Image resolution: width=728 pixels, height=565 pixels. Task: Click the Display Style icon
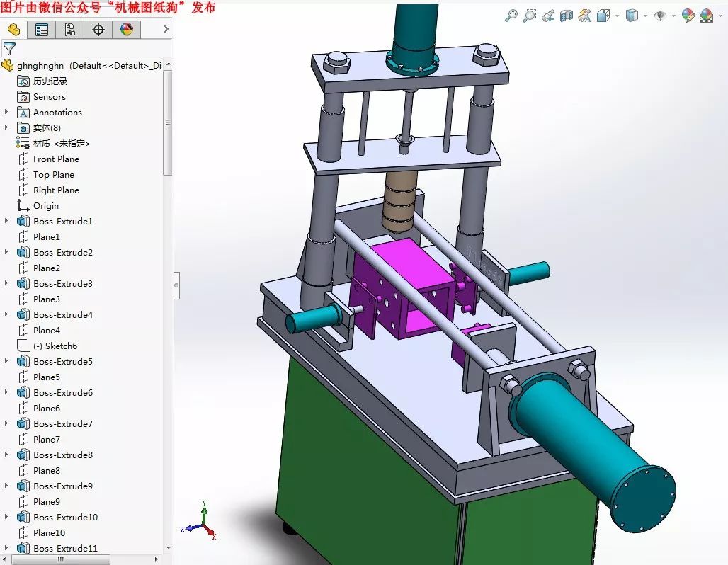pyautogui.click(x=632, y=16)
